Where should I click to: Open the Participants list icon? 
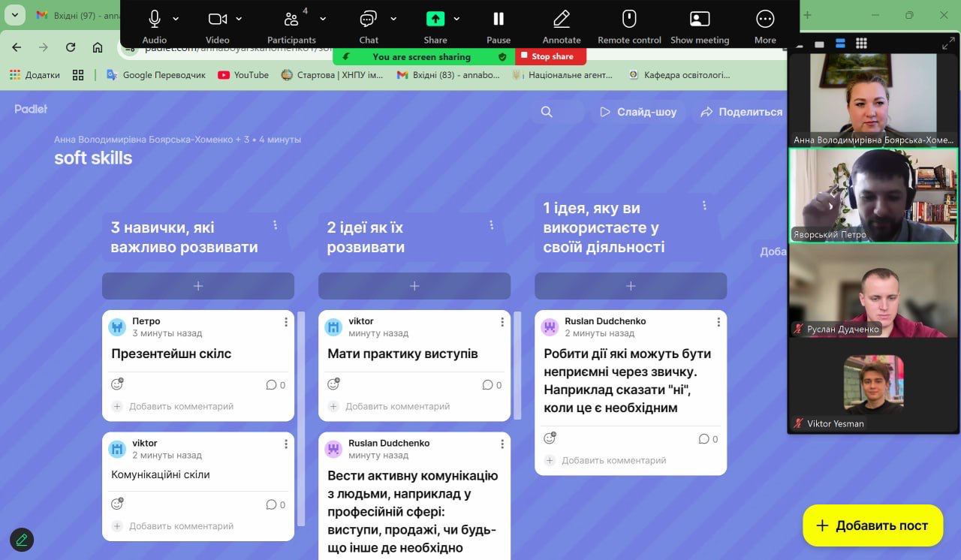tap(291, 20)
